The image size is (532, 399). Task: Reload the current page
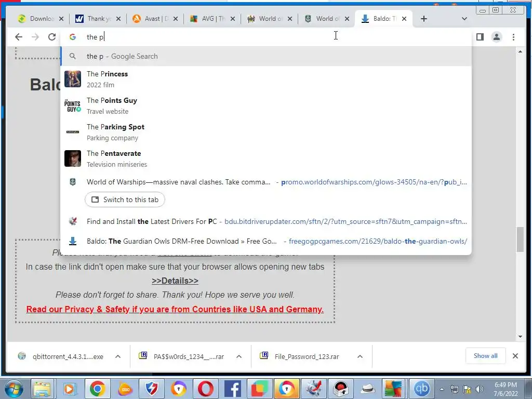tap(52, 37)
